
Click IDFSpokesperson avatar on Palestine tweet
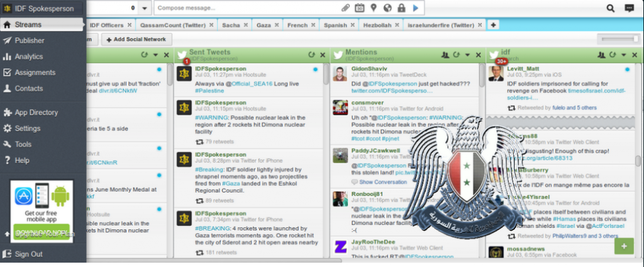click(184, 74)
